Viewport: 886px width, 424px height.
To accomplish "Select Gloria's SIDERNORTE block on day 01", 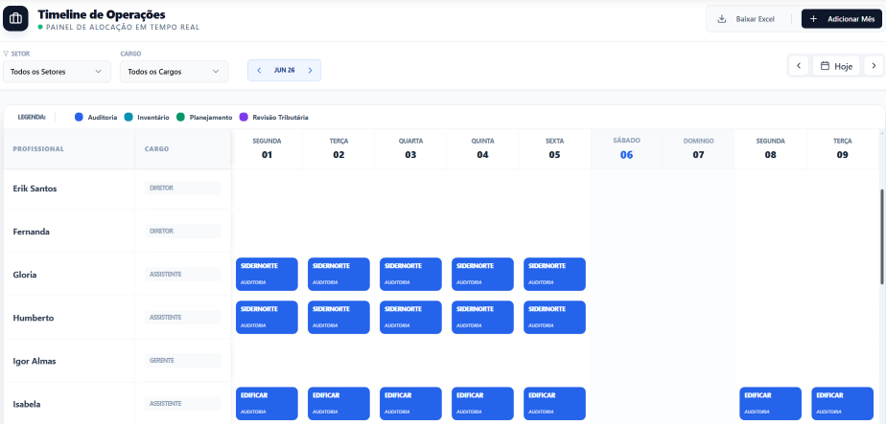I will pyautogui.click(x=267, y=274).
